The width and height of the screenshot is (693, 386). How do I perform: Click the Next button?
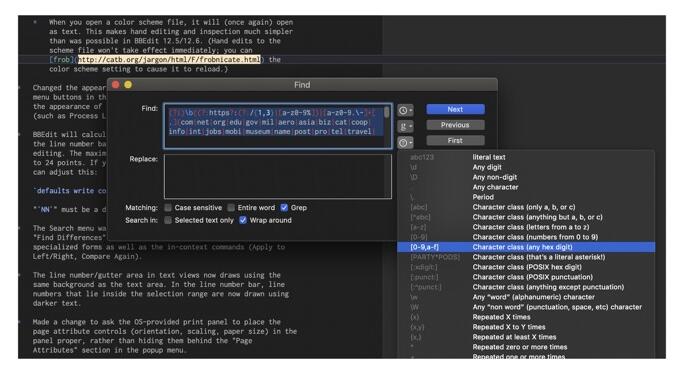click(x=455, y=109)
